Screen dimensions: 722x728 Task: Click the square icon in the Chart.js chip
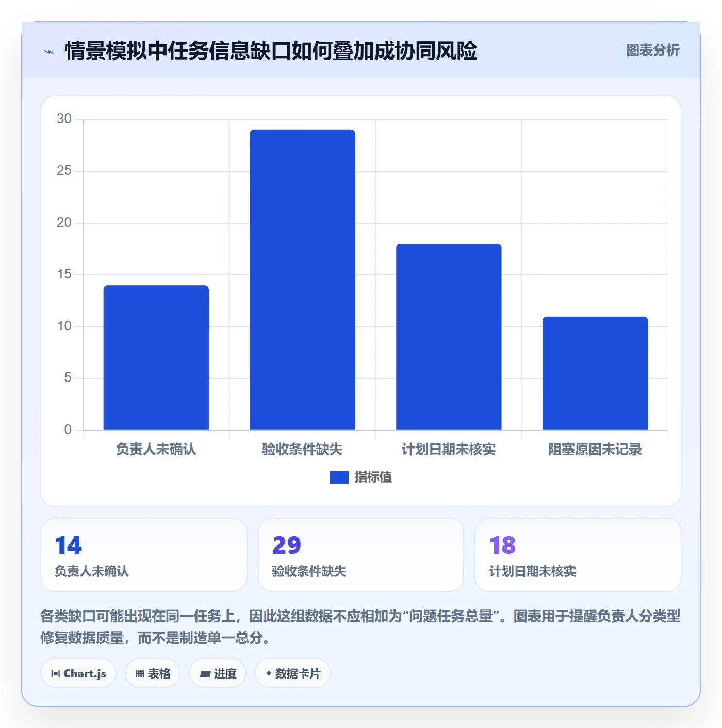[x=56, y=674]
